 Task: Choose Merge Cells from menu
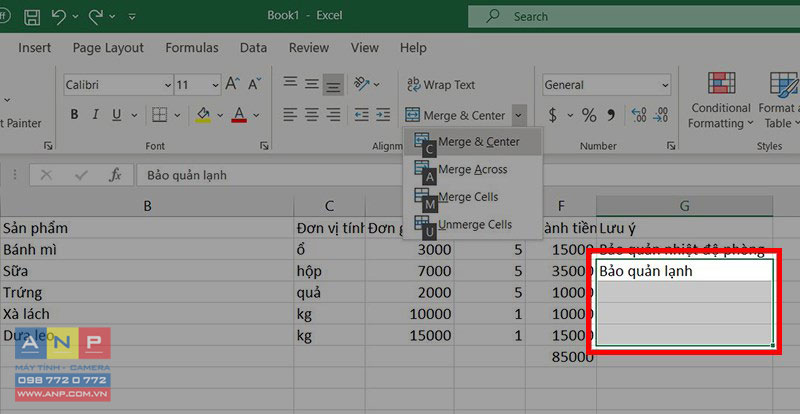tap(472, 197)
